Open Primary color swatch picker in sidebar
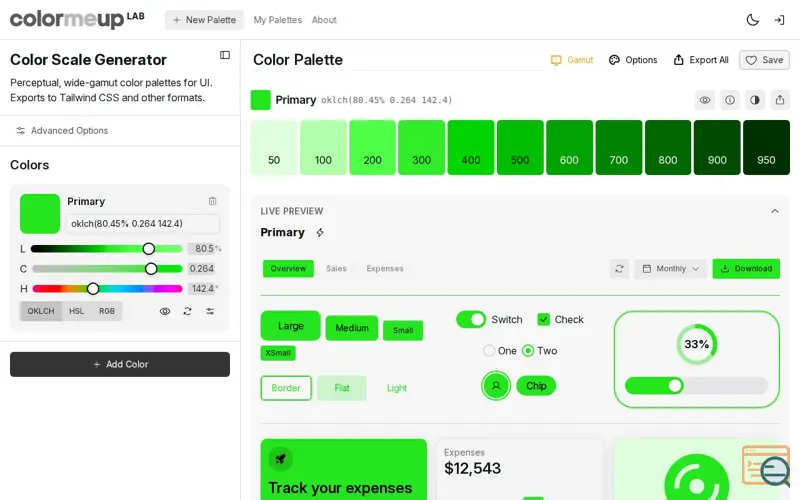 (40, 213)
